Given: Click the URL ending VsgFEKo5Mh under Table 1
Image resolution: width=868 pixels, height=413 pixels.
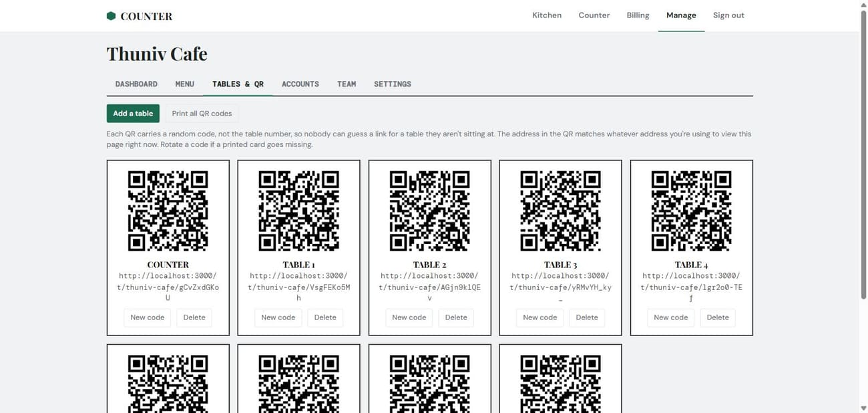Looking at the screenshot, I should point(298,287).
